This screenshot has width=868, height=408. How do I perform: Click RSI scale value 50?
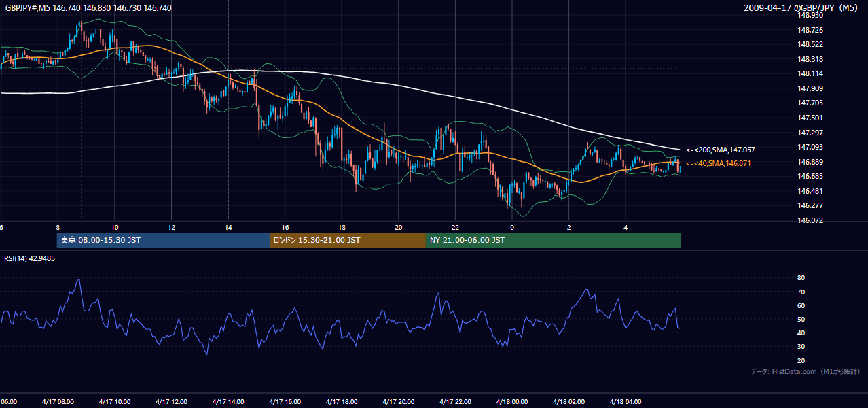801,319
